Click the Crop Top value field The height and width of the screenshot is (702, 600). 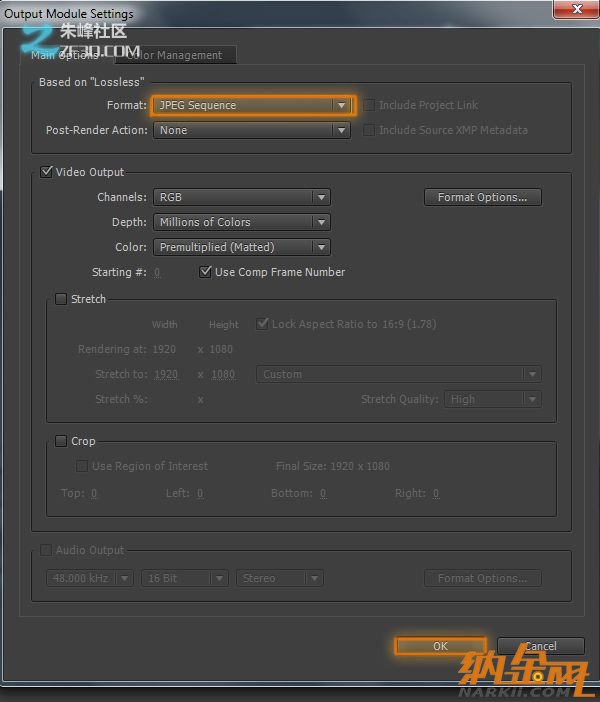(94, 493)
